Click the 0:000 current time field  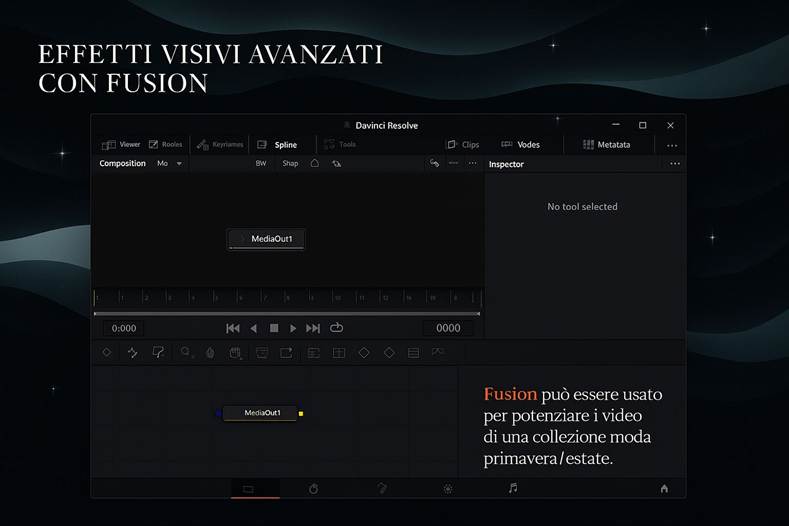(x=124, y=328)
